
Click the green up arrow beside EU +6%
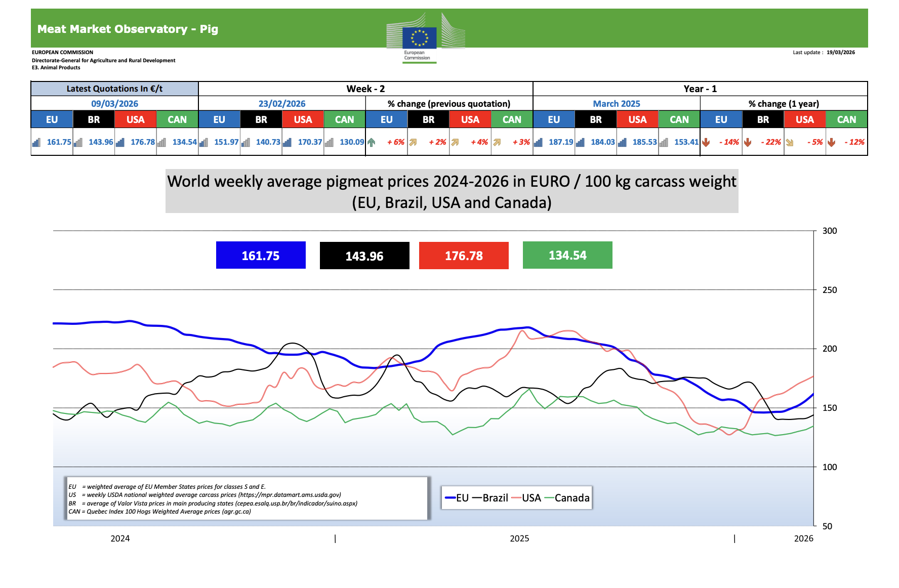pos(371,143)
